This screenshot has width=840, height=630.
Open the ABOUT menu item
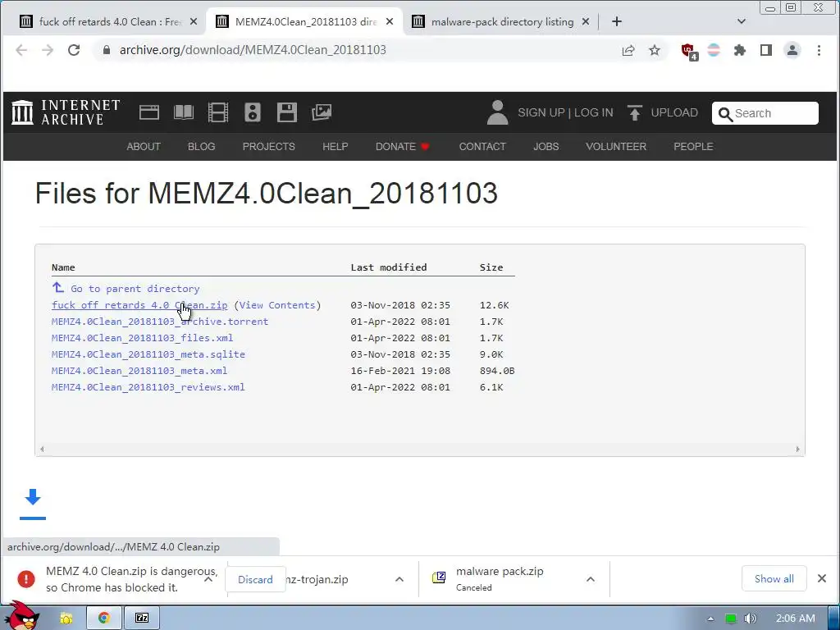tap(144, 146)
